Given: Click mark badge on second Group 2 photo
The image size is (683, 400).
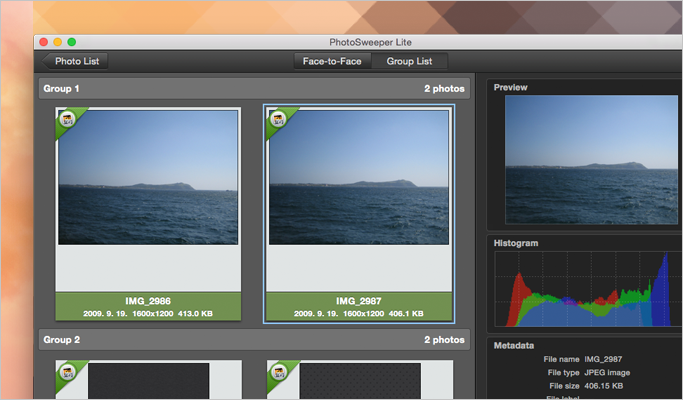Looking at the screenshot, I should [x=278, y=372].
